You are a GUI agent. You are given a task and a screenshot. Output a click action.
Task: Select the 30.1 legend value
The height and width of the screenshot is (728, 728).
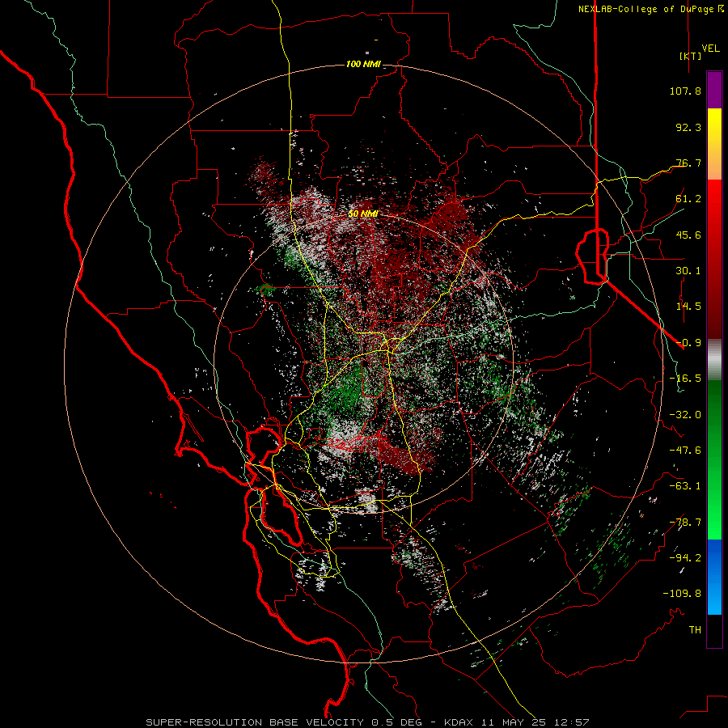coord(688,271)
